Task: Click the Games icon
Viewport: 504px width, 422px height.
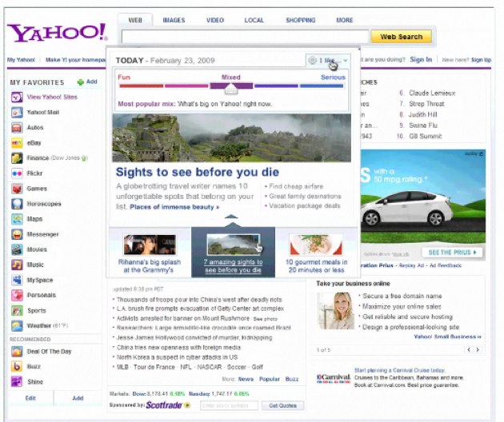Action: tap(17, 189)
